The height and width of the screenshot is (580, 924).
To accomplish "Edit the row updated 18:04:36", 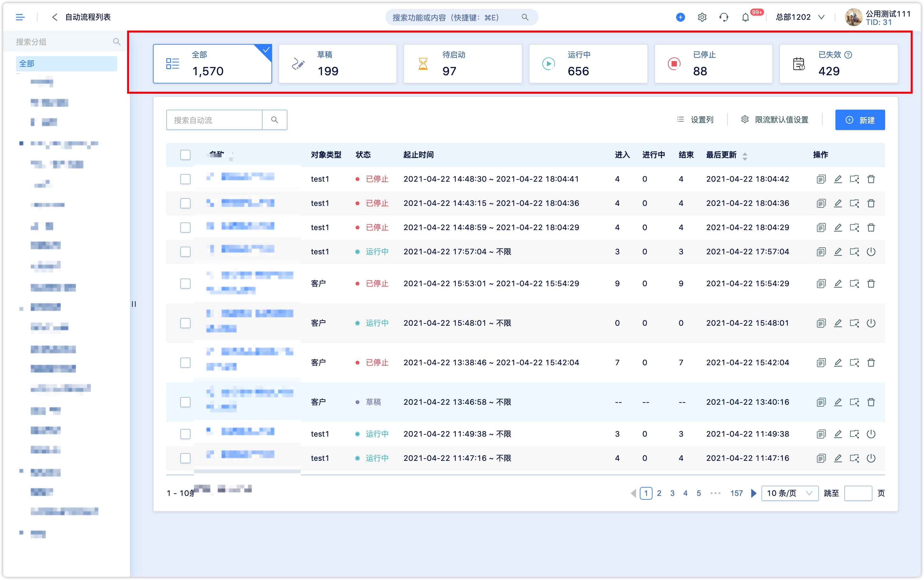I will coord(838,203).
